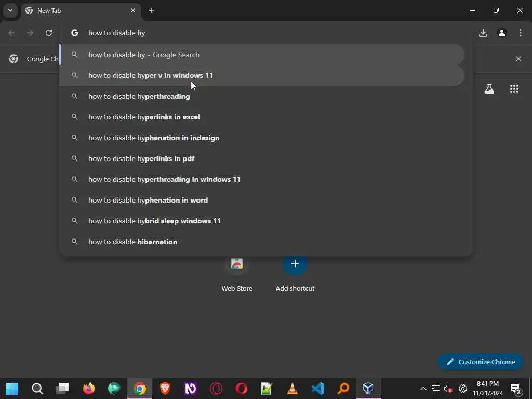The width and height of the screenshot is (532, 399).
Task: Open the Chrome profile avatar icon
Action: coord(502,33)
